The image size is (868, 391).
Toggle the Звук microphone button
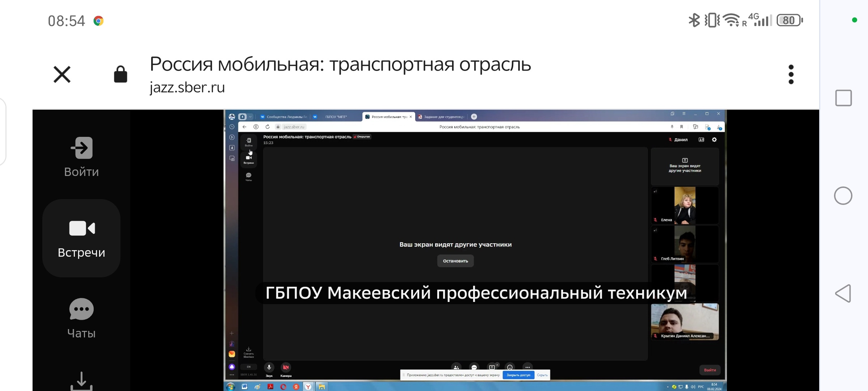pyautogui.click(x=269, y=367)
